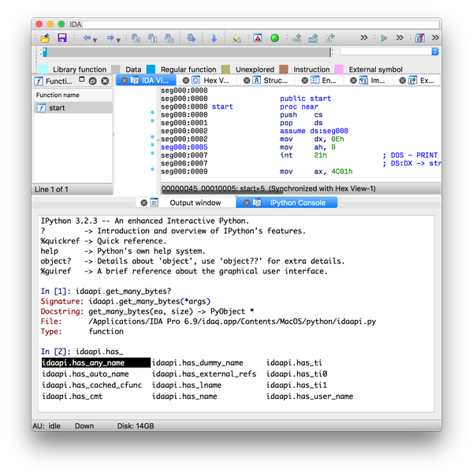
Task: Click the yellow tag with lock icon
Action: pyautogui.click(x=236, y=39)
